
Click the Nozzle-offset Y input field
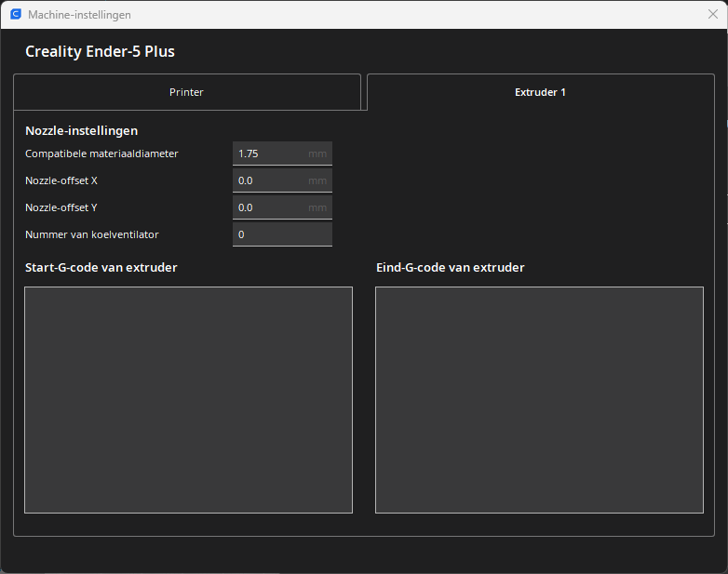(x=282, y=207)
